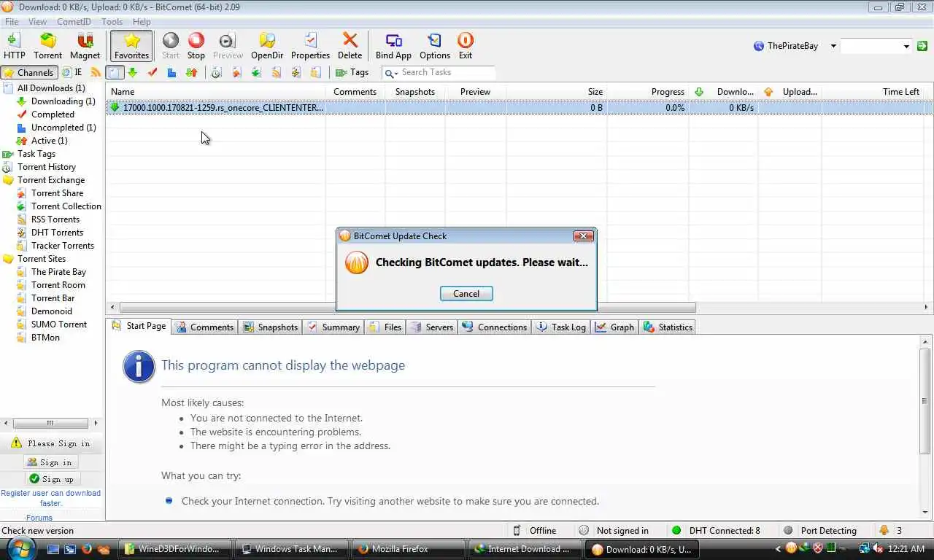Switch to the Comments tab
934x560 pixels.
pyautogui.click(x=204, y=327)
